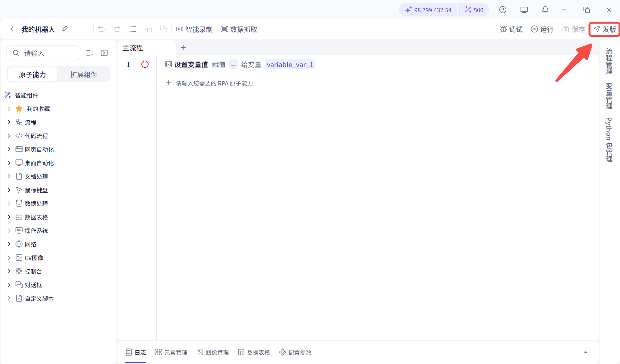Image resolution: width=620 pixels, height=364 pixels.
Task: Expand the 网页自动化 category
Action: click(x=9, y=149)
